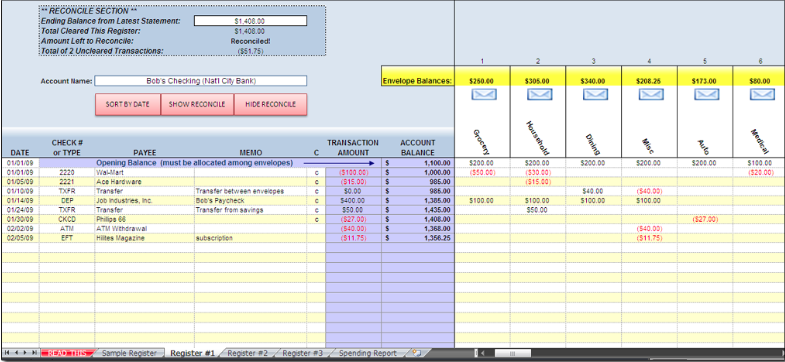This screenshot has height=362, width=785.
Task: Click the PAYEE column header
Action: point(145,153)
